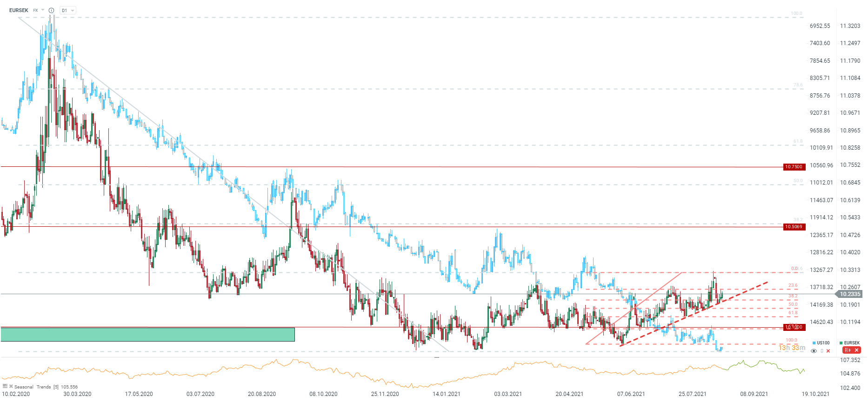Screen dimensions: 868x402
Task: Remove the Seasonal Trends indicator
Action: [x=11, y=386]
